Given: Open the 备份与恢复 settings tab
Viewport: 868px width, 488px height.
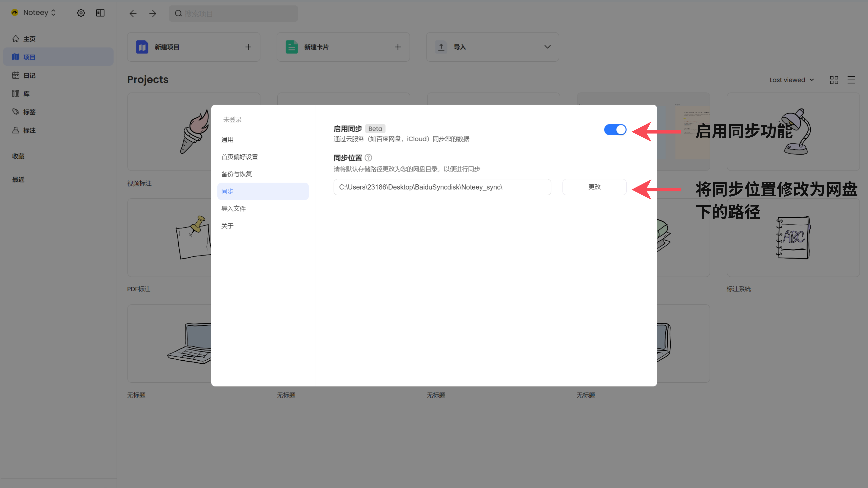Looking at the screenshot, I should point(263,174).
